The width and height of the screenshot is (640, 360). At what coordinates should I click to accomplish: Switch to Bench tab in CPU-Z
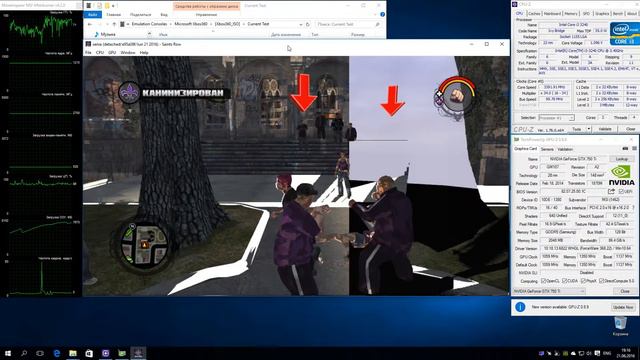tap(618, 13)
